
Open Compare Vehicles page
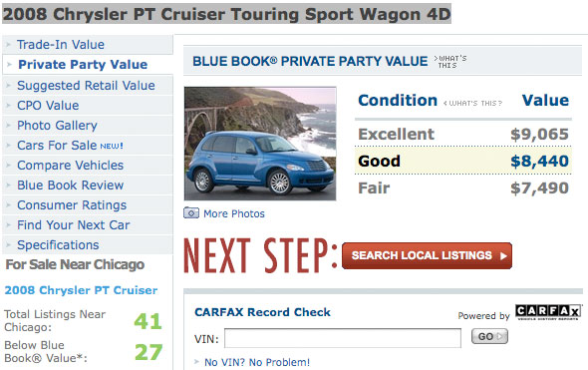[x=70, y=166]
